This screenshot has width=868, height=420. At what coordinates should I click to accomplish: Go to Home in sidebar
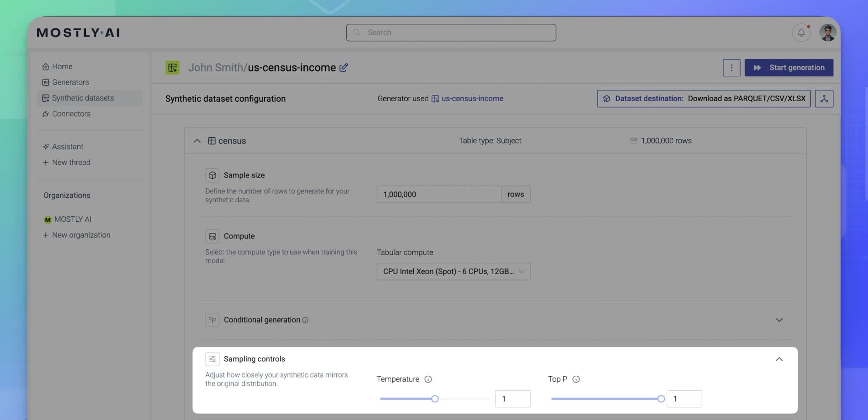(x=62, y=66)
